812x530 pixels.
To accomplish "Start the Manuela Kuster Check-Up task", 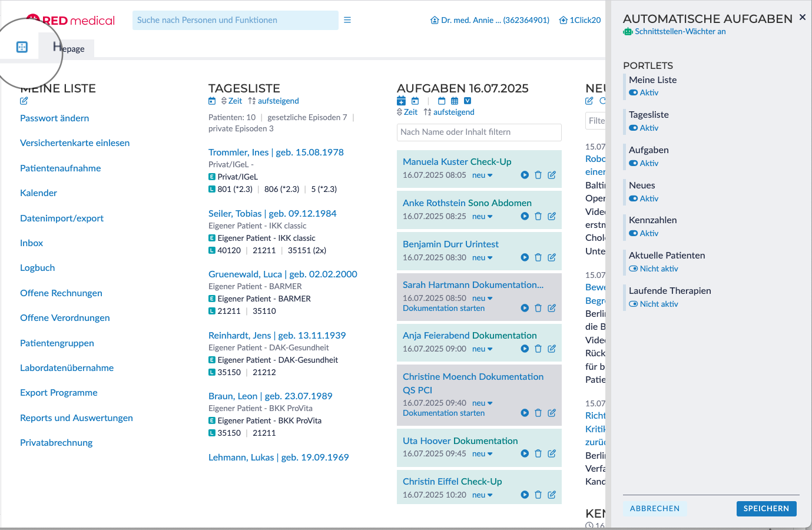I will 525,175.
